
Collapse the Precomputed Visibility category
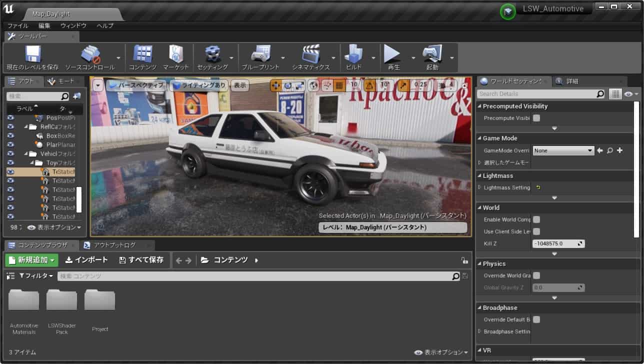(479, 106)
